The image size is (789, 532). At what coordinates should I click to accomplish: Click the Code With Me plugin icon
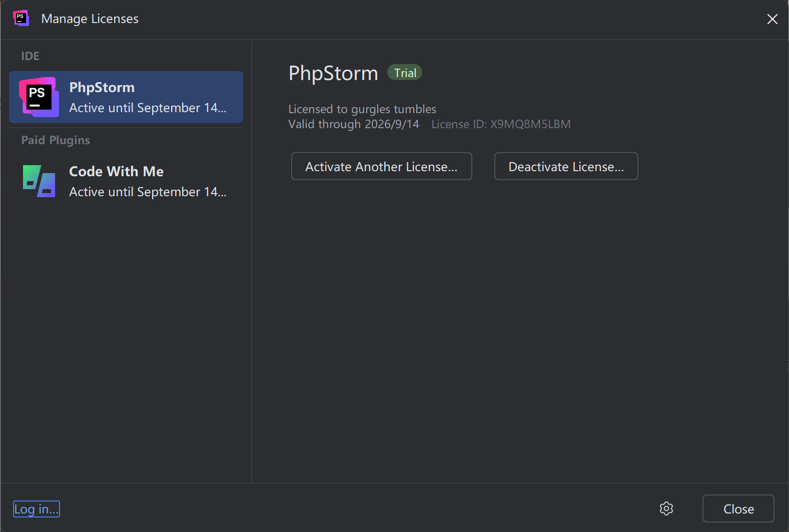pos(39,181)
